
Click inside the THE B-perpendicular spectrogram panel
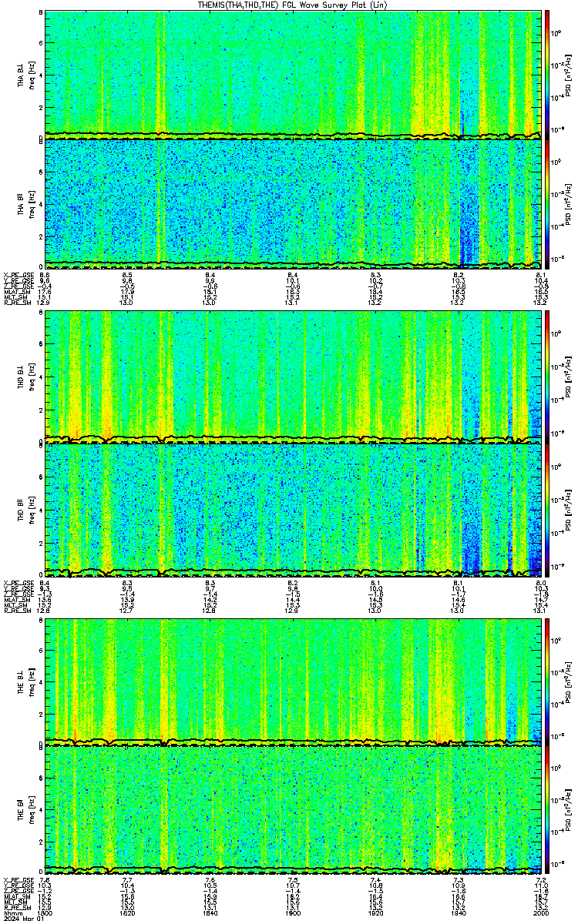click(293, 681)
